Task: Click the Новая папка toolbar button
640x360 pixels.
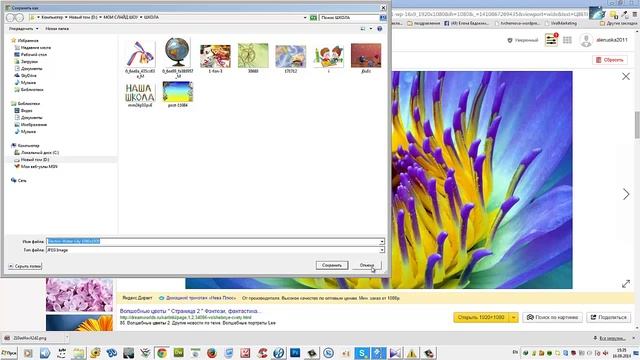Action: [57, 29]
